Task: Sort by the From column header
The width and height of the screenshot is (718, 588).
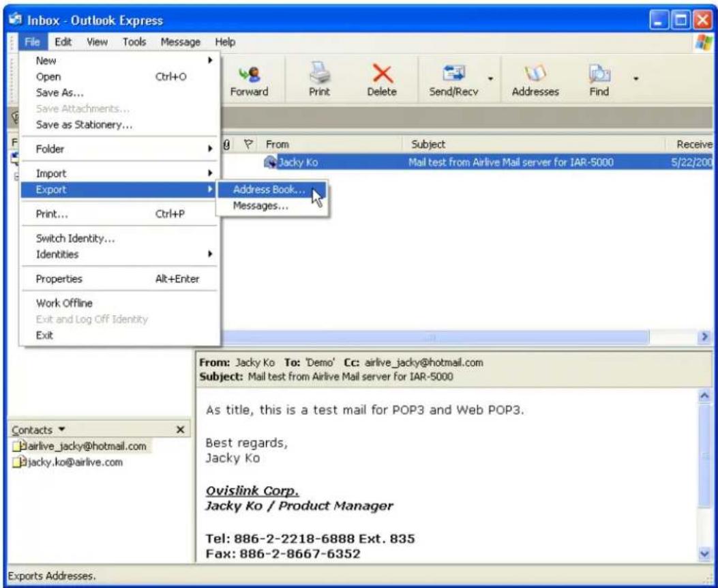Action: 330,144
